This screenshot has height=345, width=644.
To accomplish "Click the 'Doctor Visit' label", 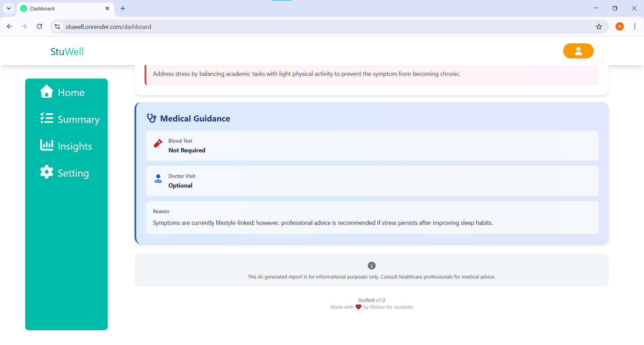I will (x=182, y=176).
